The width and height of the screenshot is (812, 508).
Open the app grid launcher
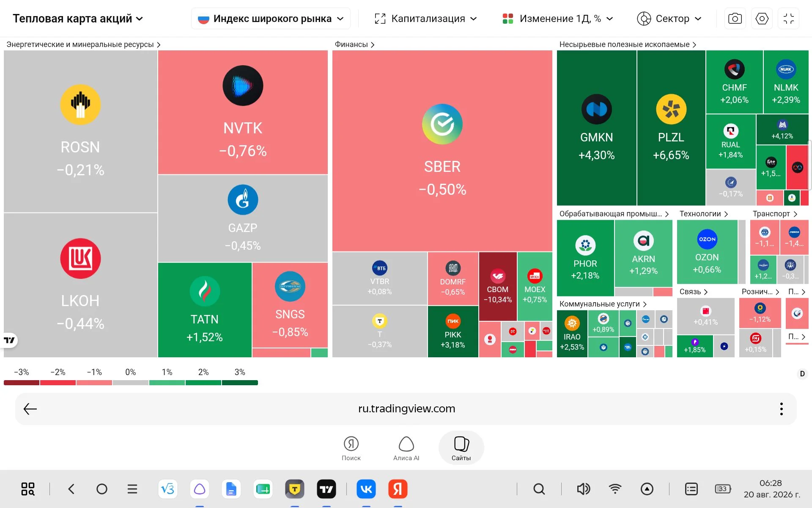(28, 489)
